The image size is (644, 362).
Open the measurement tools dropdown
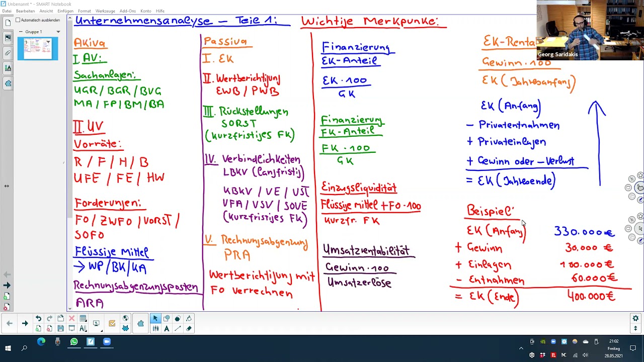(83, 328)
